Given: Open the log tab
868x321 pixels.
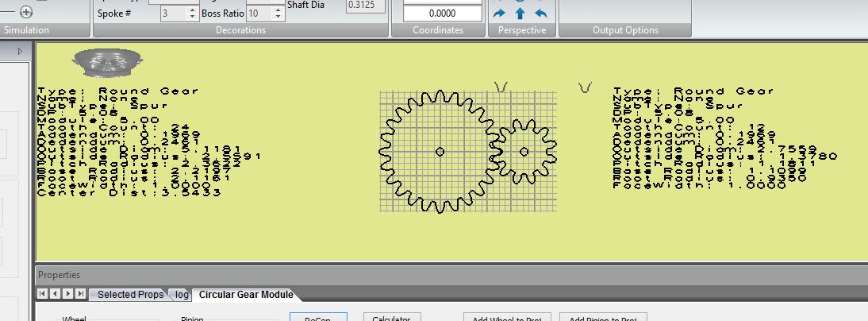Looking at the screenshot, I should point(182,295).
